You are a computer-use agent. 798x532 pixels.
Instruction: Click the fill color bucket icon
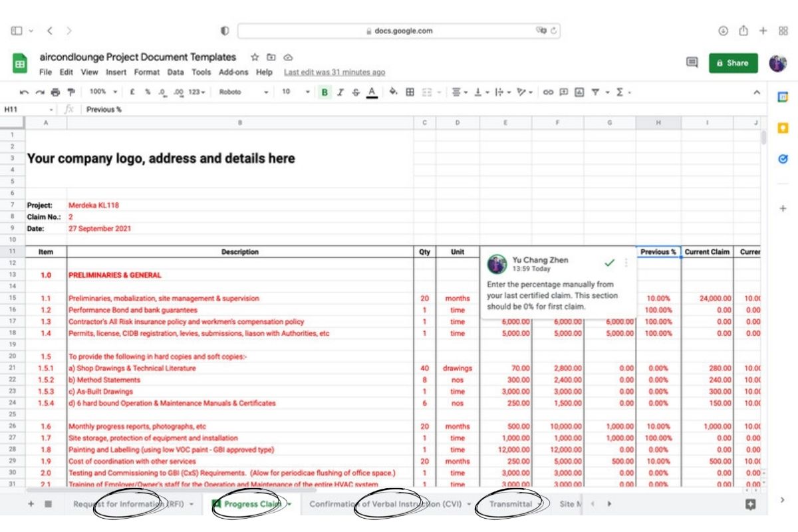coord(393,92)
